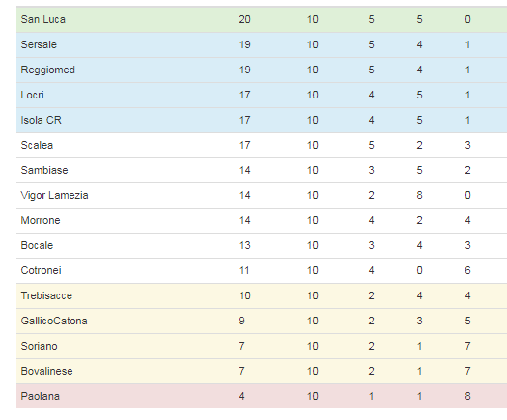
Task: Click Vigor Lamezia's 8 draws cell
Action: point(419,195)
